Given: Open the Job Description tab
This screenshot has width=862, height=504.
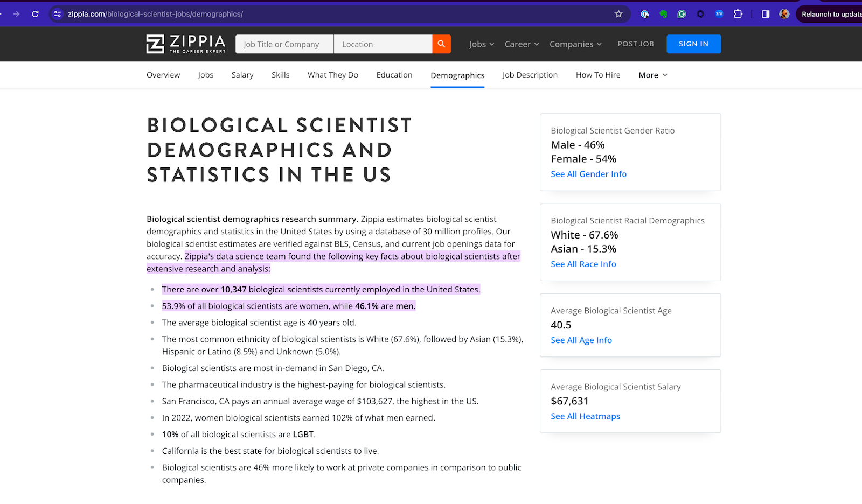Looking at the screenshot, I should tap(530, 75).
